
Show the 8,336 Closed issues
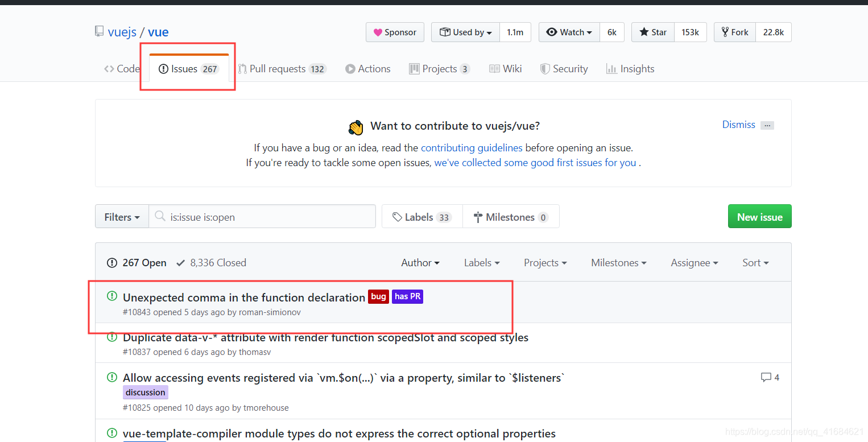point(211,263)
